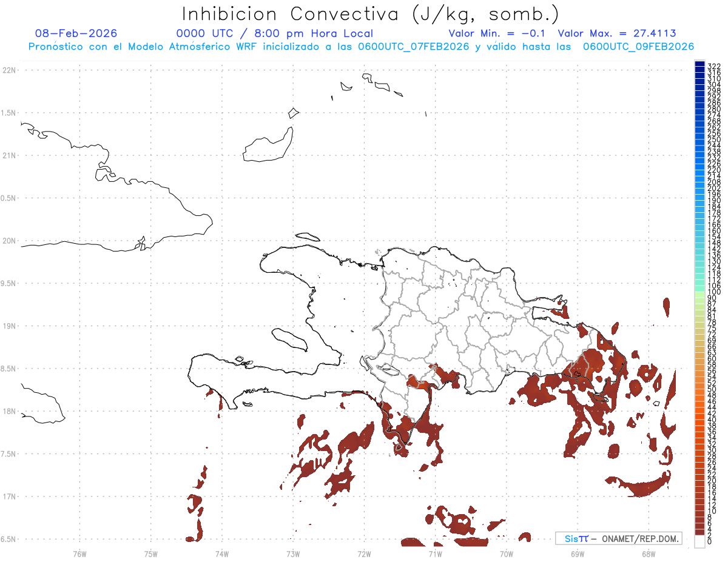Image resolution: width=728 pixels, height=562 pixels.
Task: Click the '8.5N' latitude label
Action: point(8,369)
